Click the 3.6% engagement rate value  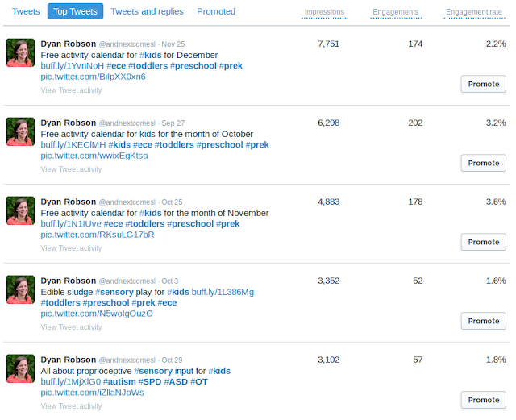tap(496, 202)
